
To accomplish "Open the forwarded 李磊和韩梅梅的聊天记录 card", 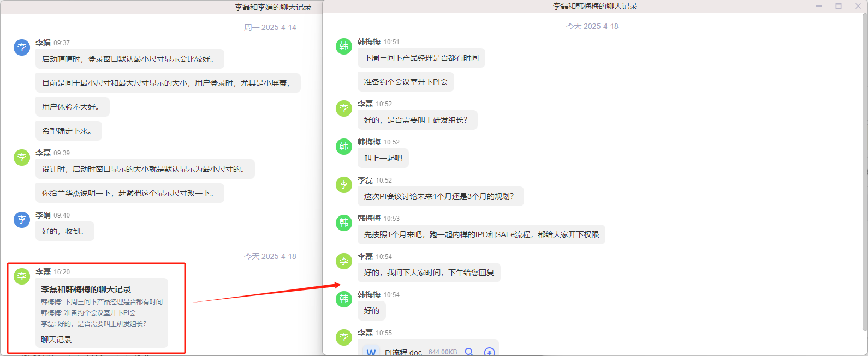I will tap(102, 312).
